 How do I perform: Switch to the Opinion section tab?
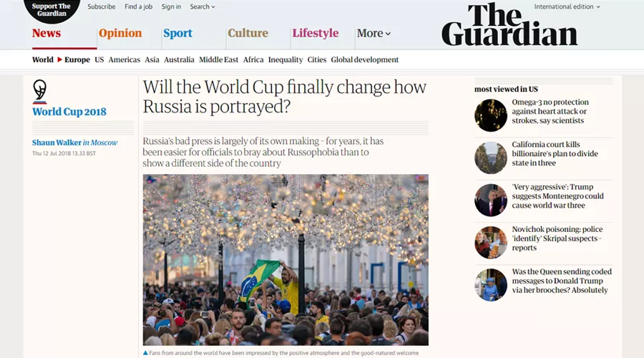(x=120, y=33)
